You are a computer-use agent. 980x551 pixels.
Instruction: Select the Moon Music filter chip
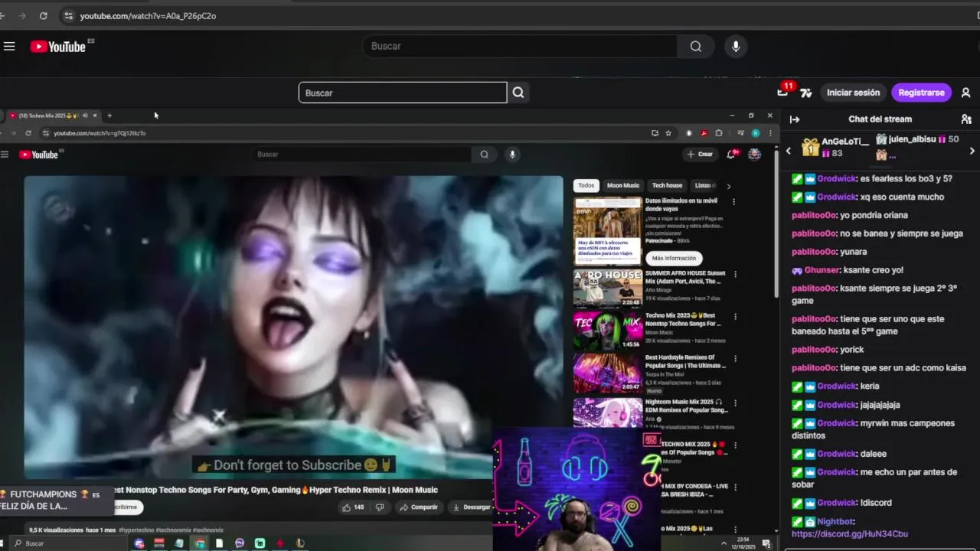tap(623, 185)
